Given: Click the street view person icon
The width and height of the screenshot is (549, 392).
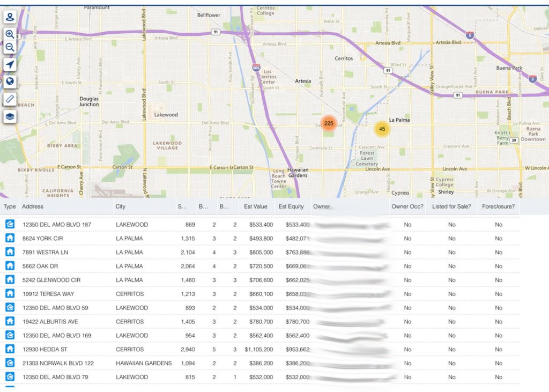Looking at the screenshot, I should (x=10, y=17).
